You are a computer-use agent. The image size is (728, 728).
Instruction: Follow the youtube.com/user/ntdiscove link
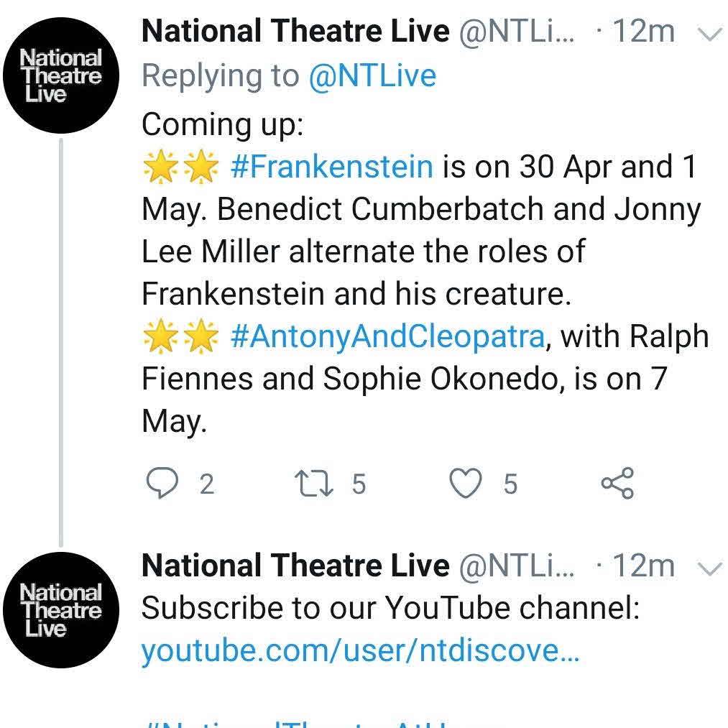point(359,651)
